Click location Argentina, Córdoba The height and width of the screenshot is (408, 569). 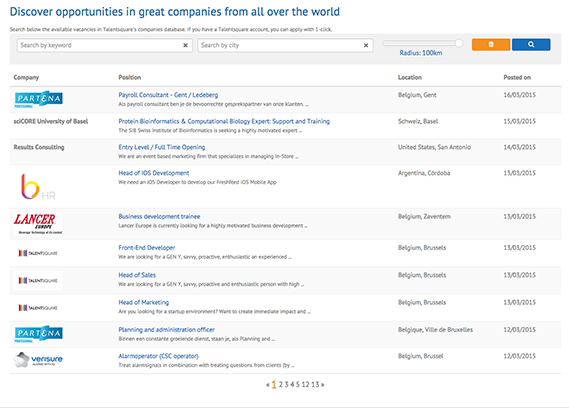coord(424,173)
